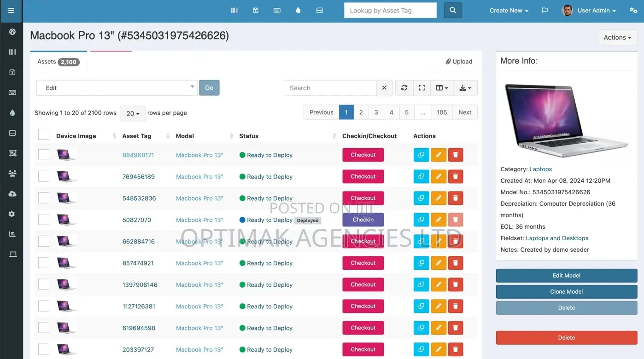Delete asset 1127126381 with trash icon
The image size is (644, 359).
pyautogui.click(x=456, y=307)
